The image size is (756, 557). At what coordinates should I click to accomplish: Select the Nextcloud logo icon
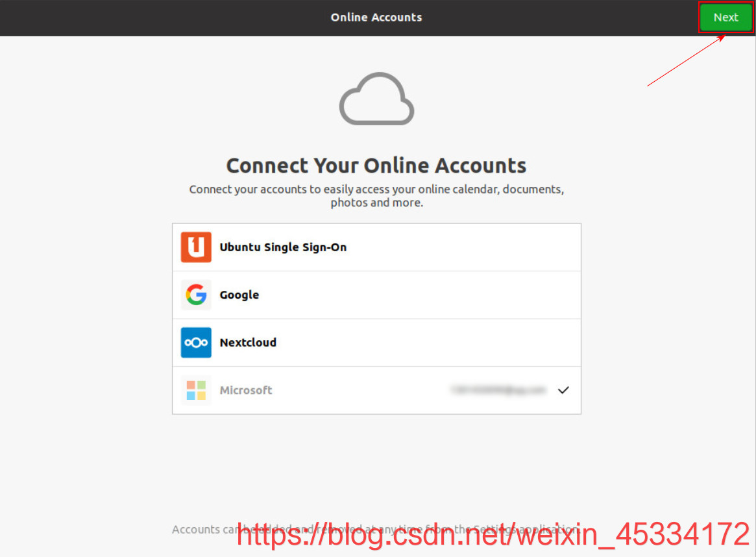[x=196, y=342]
